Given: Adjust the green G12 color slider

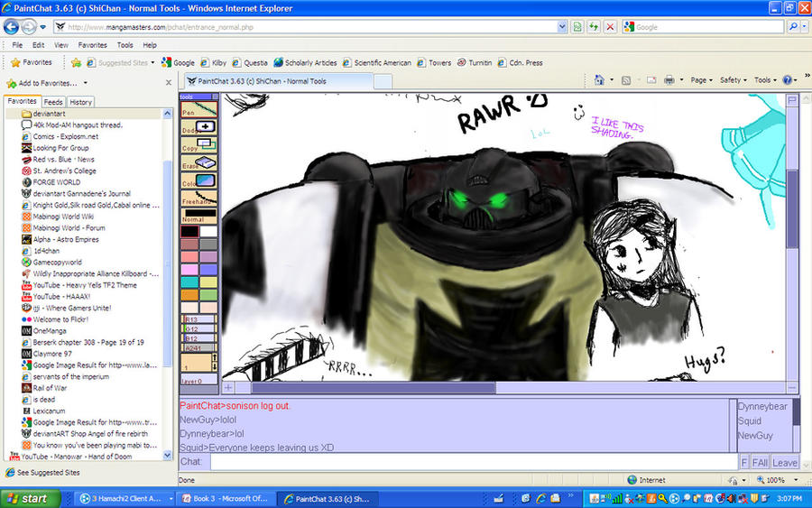Looking at the screenshot, I should 198,328.
